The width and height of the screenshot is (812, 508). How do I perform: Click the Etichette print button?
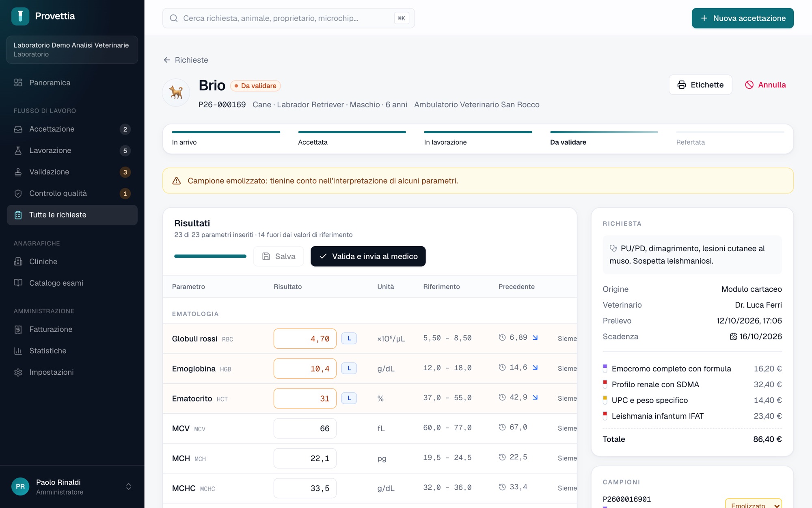coord(700,85)
